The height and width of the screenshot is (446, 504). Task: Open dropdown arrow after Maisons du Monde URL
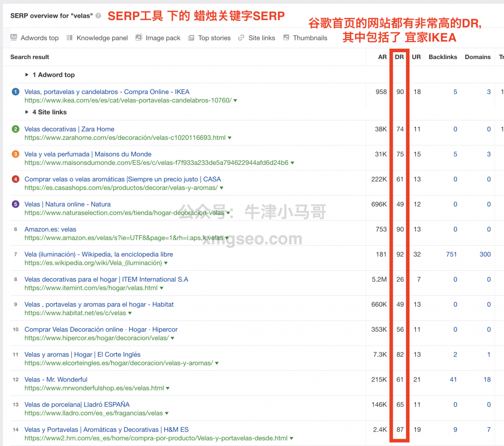coord(292,163)
